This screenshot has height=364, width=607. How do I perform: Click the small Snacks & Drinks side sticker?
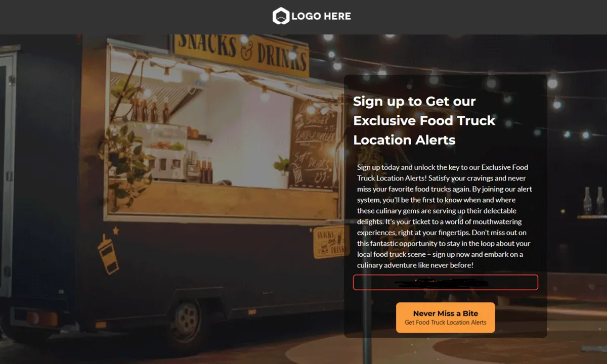tap(331, 242)
